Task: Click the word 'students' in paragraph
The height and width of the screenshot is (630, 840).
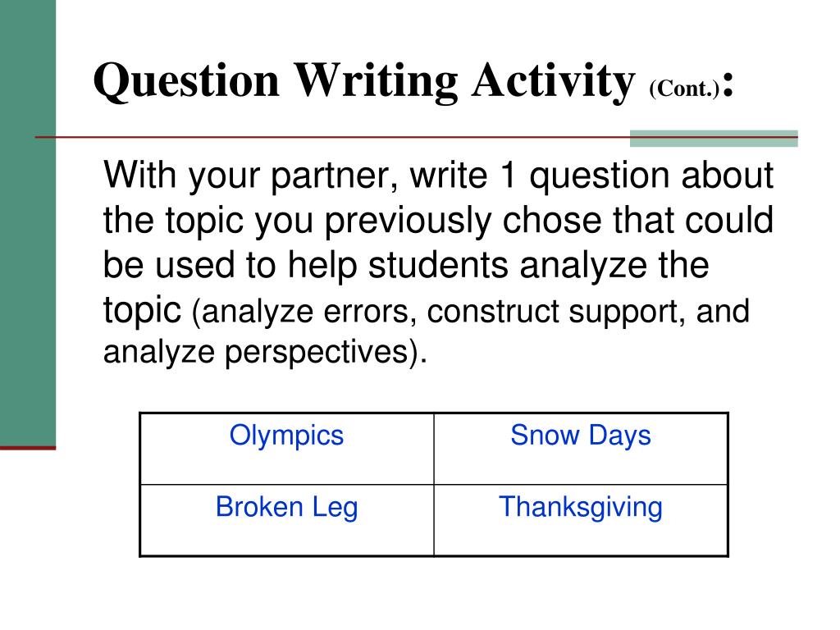Action: coord(438,265)
